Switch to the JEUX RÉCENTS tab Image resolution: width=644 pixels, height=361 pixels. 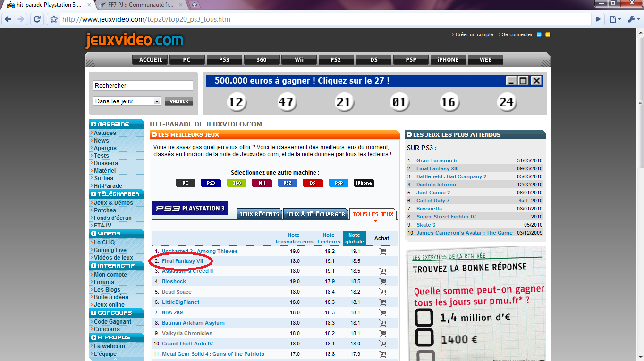pyautogui.click(x=260, y=214)
